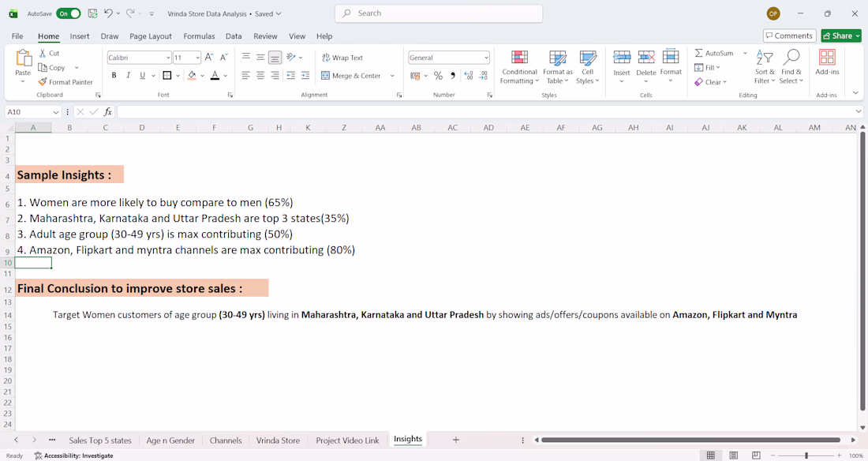This screenshot has height=461, width=868.
Task: Click the Insert Function fx icon
Action: click(108, 112)
